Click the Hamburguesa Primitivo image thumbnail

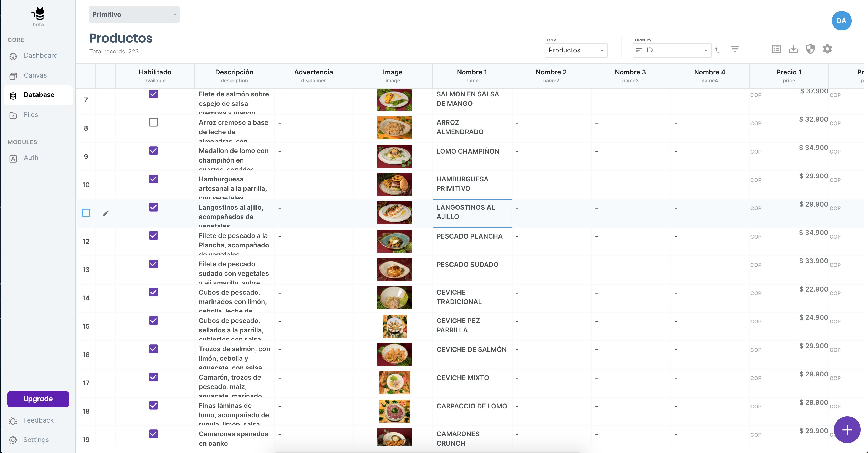coord(394,184)
